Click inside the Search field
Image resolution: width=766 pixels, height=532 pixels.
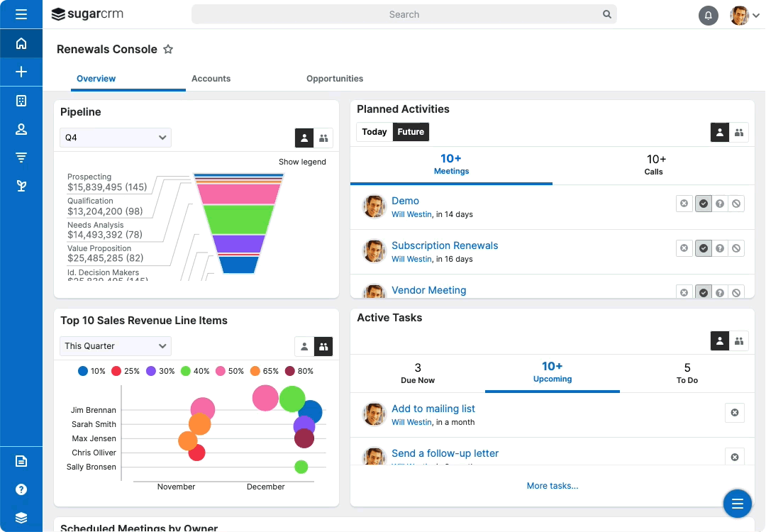click(404, 14)
